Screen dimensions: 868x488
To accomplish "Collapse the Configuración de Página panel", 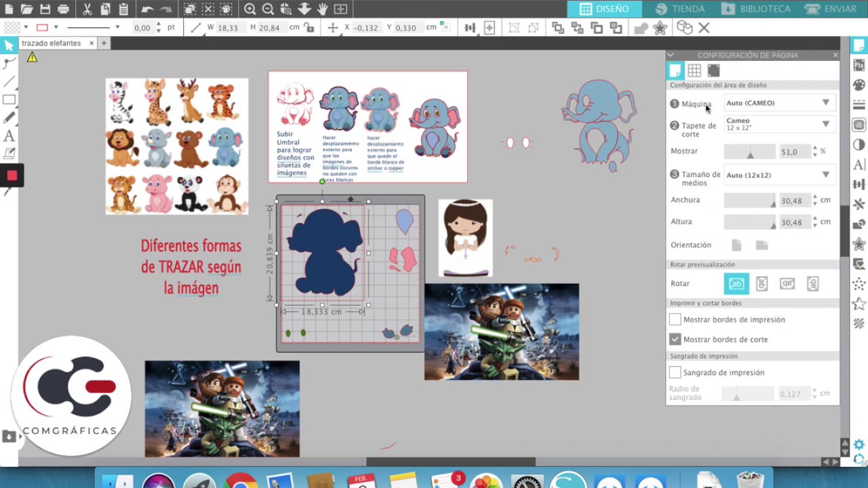I will pyautogui.click(x=671, y=55).
